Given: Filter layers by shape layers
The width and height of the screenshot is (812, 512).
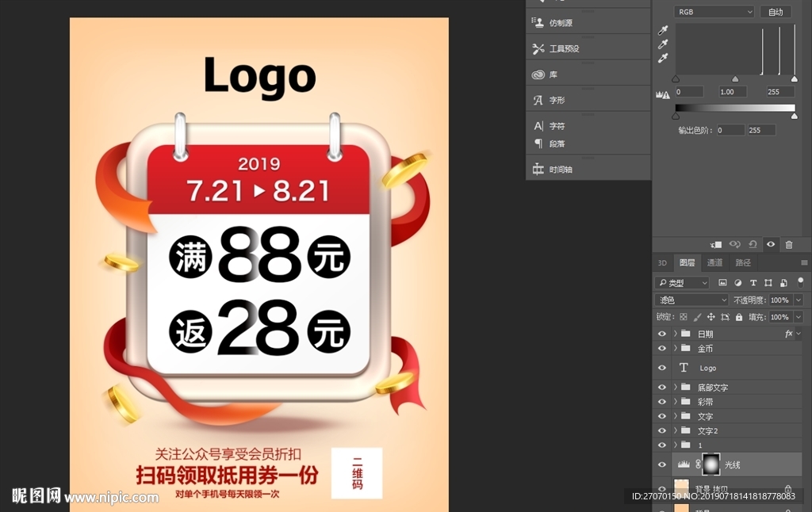Looking at the screenshot, I should [x=768, y=283].
